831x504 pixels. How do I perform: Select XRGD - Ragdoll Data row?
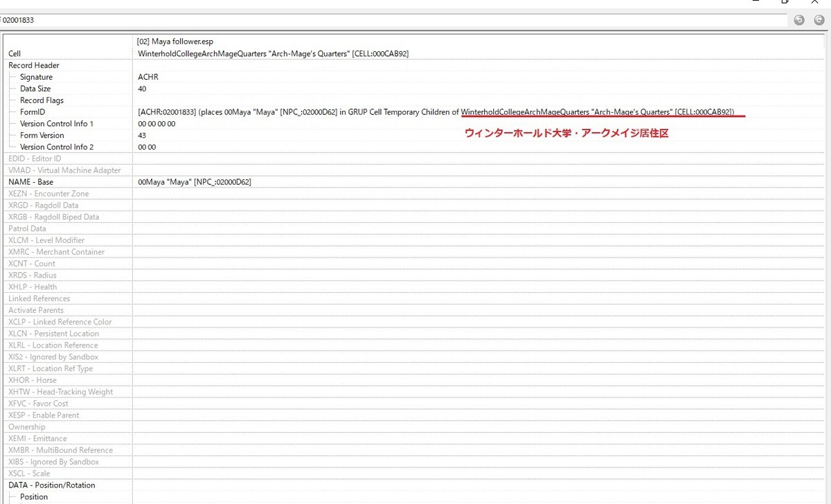(x=43, y=206)
